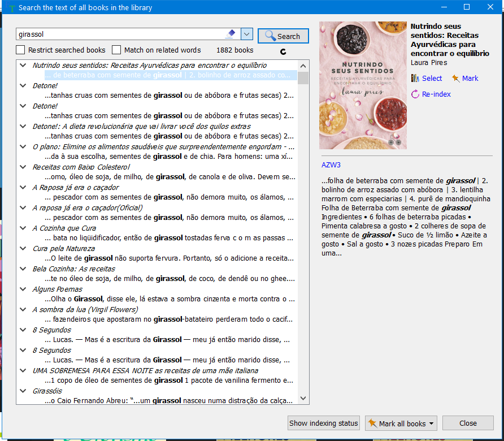This screenshot has width=504, height=441.
Task: Select snippet 'O leite de girassol não suporta'
Action: coord(169,258)
